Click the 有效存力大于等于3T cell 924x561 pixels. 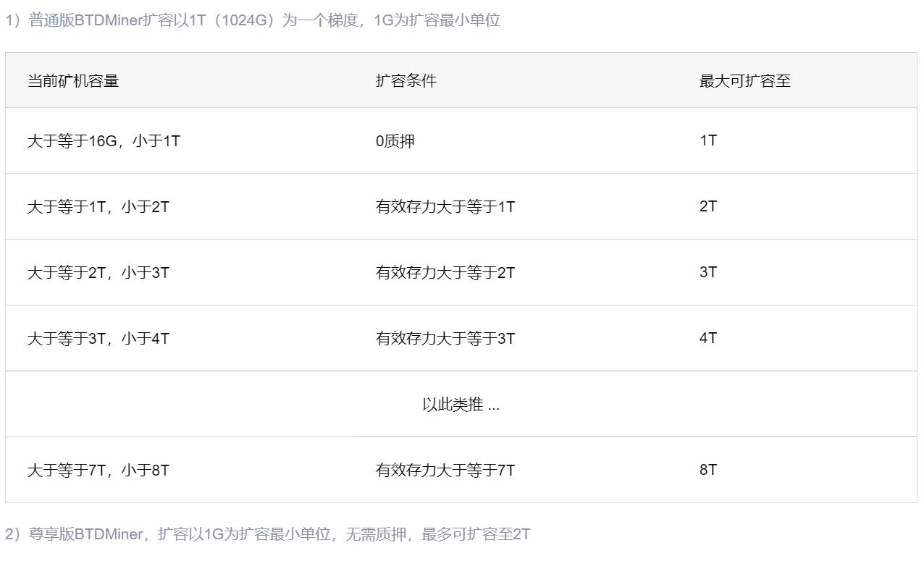coord(445,339)
